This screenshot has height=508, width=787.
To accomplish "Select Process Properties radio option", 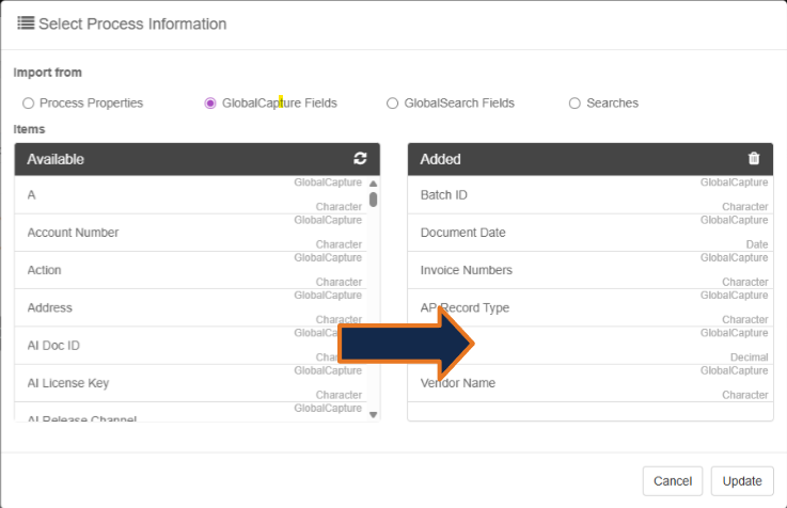I will (x=28, y=103).
